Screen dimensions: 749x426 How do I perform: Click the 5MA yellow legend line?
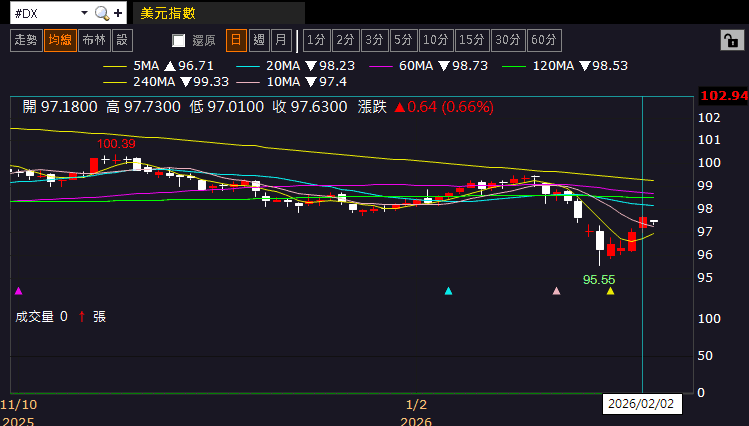pos(116,66)
